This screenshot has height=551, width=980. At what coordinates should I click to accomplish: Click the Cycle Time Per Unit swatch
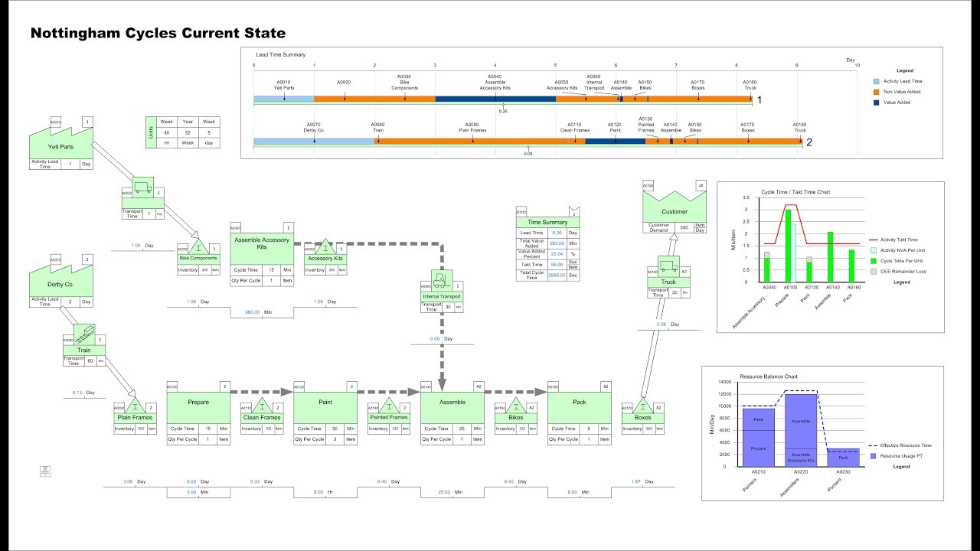click(x=873, y=261)
